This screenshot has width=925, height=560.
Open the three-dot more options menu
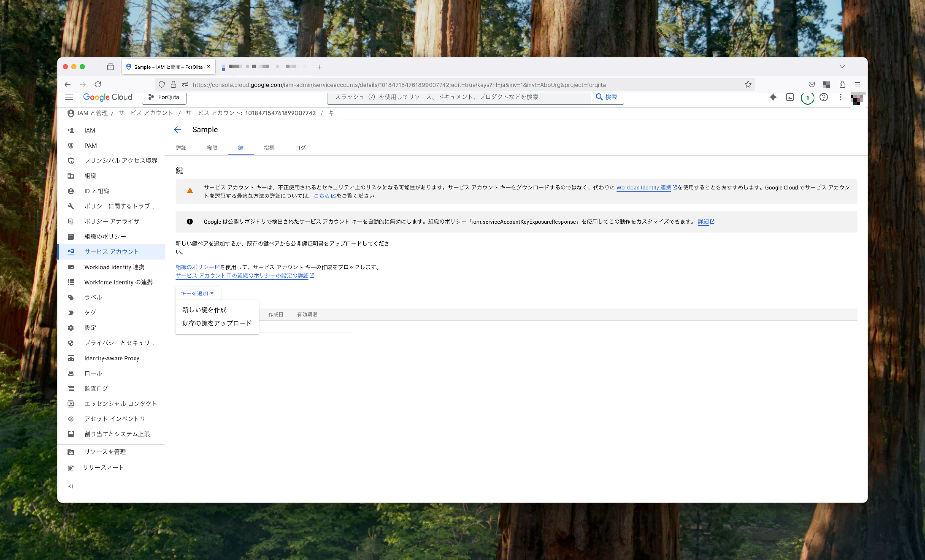840,97
